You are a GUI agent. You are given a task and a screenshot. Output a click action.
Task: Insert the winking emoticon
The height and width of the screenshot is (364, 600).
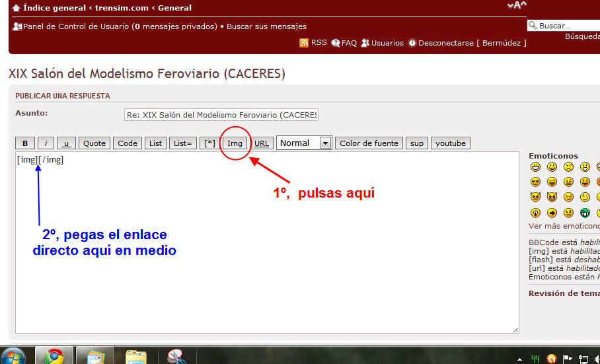(585, 198)
